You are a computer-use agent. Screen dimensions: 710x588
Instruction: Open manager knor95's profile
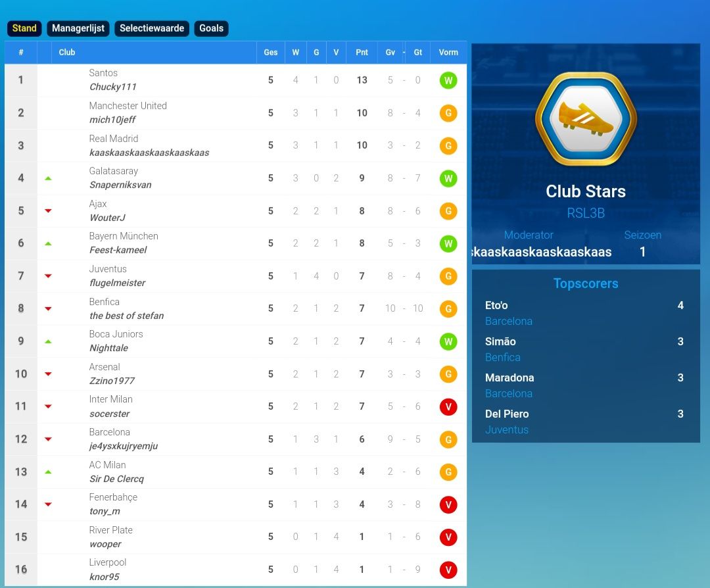pyautogui.click(x=105, y=577)
